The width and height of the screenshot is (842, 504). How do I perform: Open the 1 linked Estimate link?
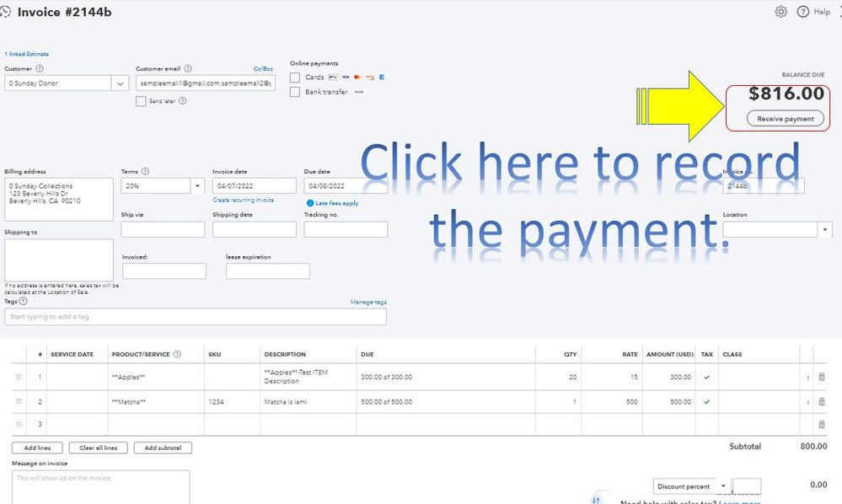[26, 54]
